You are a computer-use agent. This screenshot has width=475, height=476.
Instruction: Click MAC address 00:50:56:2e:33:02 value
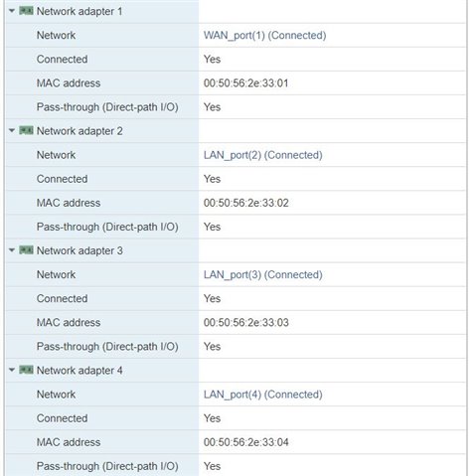click(x=245, y=203)
